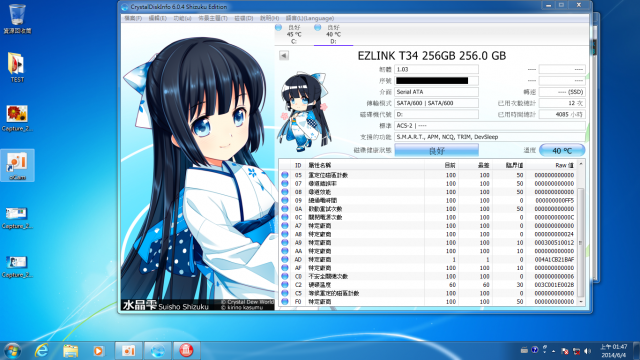Image resolution: width=640 pixels, height=360 pixels.
Task: Switch to the red round app taskbar button
Action: [x=186, y=351]
